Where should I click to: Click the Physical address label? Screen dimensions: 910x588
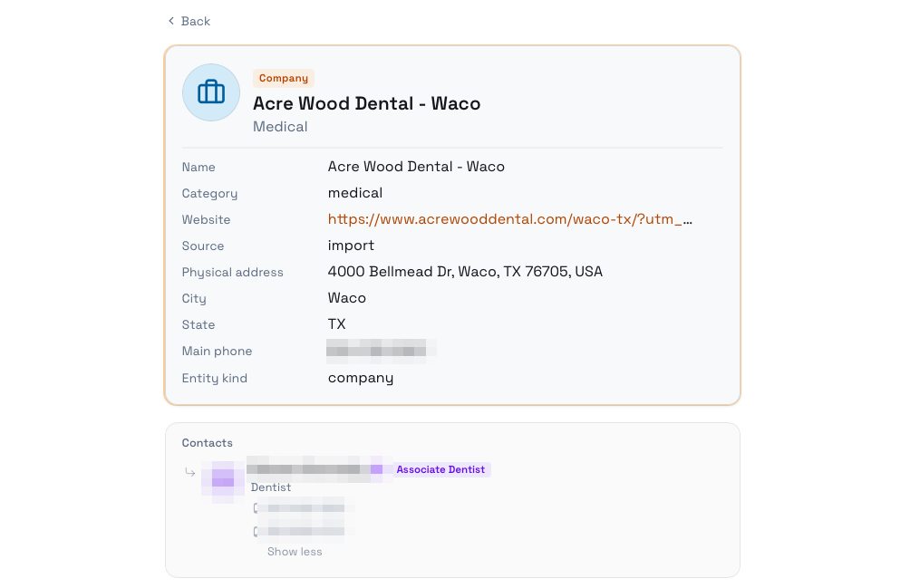tap(233, 273)
